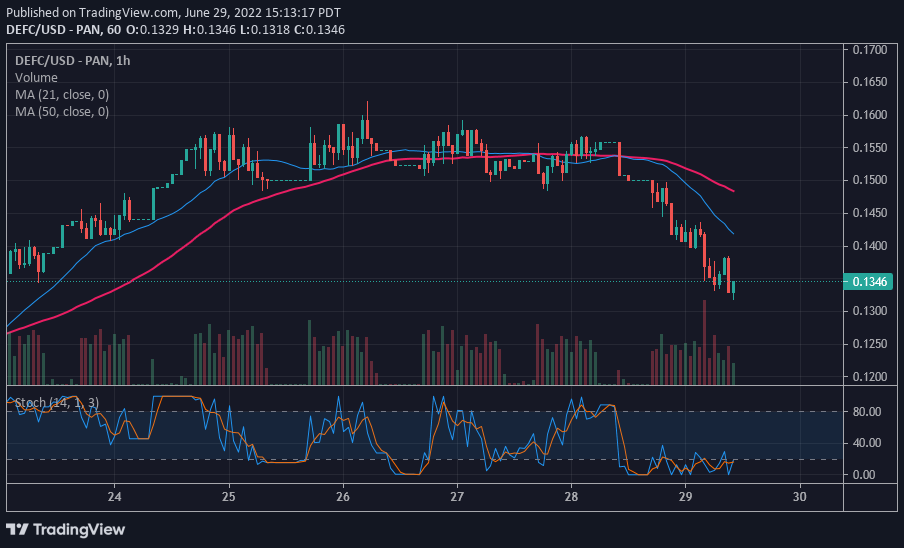Click the L:0.1318 low value in header
The image size is (904, 548).
(265, 29)
